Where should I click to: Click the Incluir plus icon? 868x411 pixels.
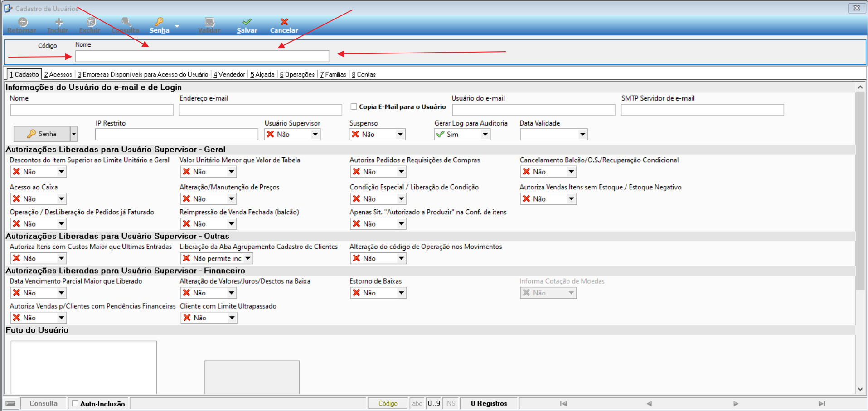[59, 22]
